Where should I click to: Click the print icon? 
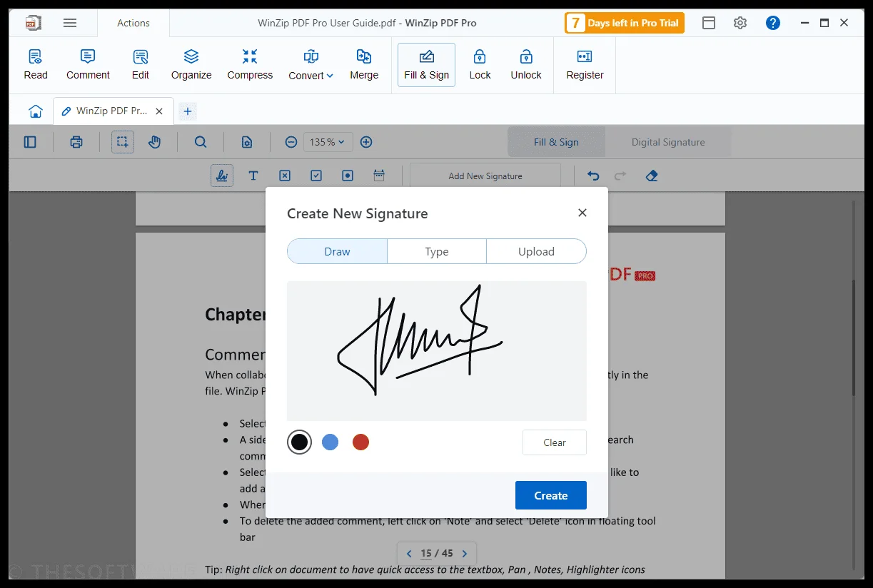point(76,142)
